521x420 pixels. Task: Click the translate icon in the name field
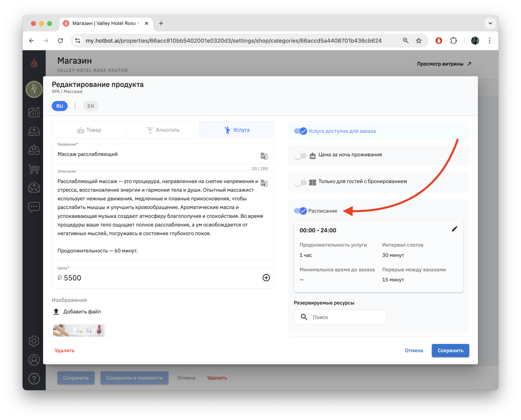[264, 156]
